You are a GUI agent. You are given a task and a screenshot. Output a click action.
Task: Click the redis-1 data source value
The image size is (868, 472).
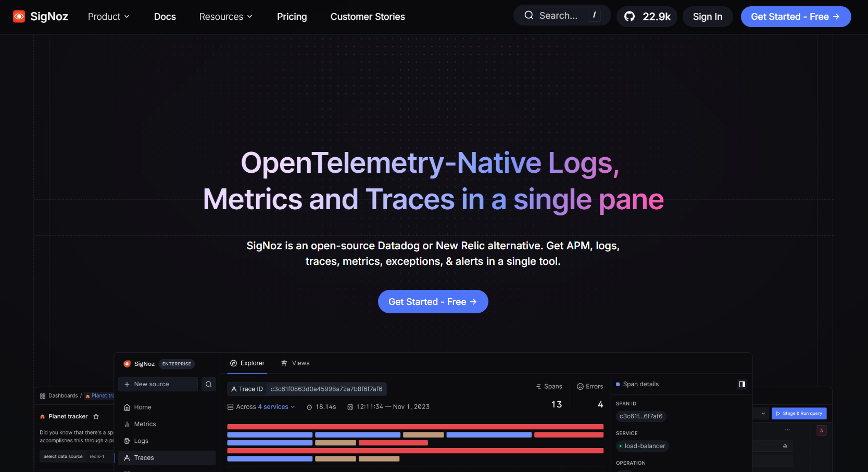click(x=97, y=456)
